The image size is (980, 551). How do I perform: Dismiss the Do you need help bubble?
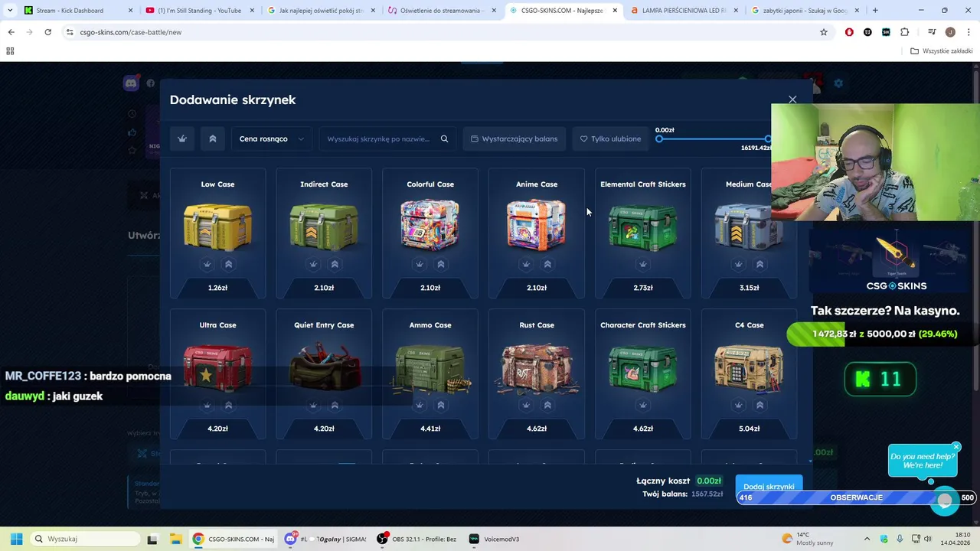[956, 447]
